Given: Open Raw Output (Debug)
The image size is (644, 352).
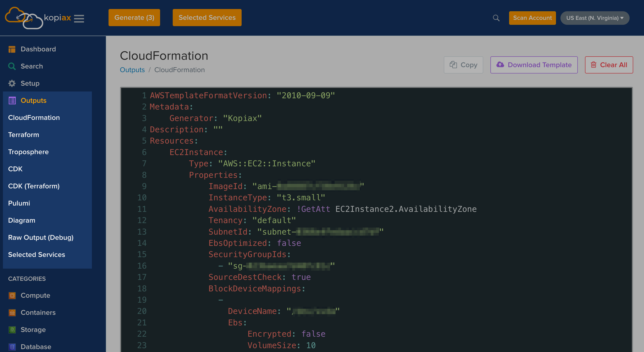Looking at the screenshot, I should tap(41, 238).
